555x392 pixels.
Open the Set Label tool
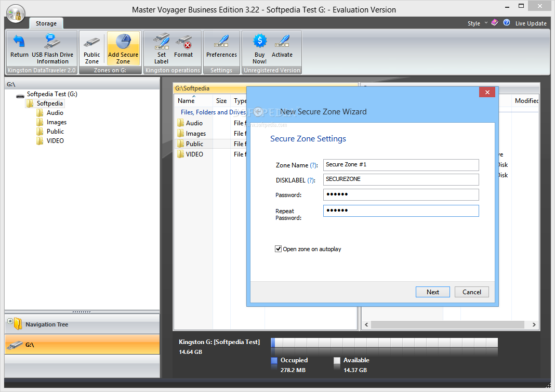click(x=162, y=49)
